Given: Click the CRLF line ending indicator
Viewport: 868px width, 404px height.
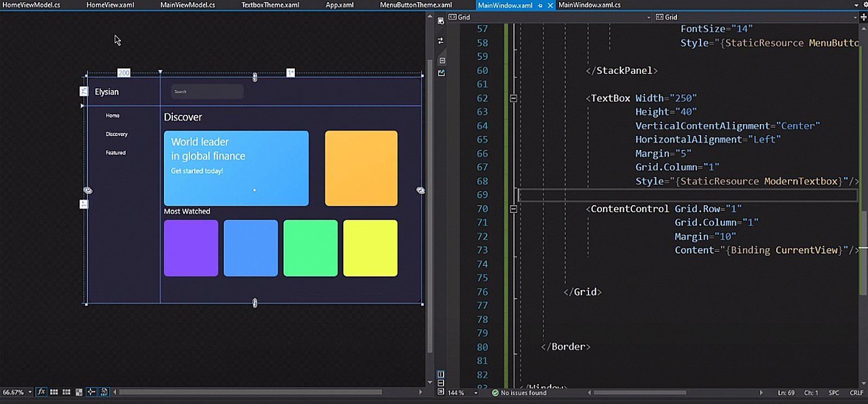Looking at the screenshot, I should point(856,393).
